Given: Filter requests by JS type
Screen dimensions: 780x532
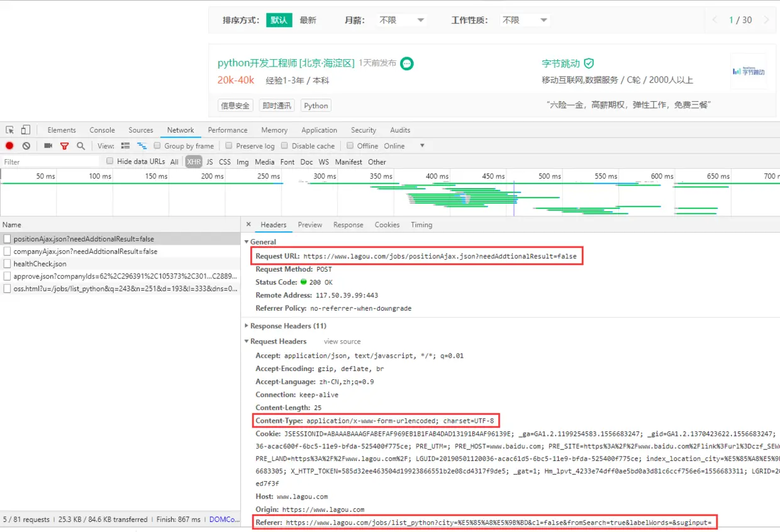Looking at the screenshot, I should [209, 162].
